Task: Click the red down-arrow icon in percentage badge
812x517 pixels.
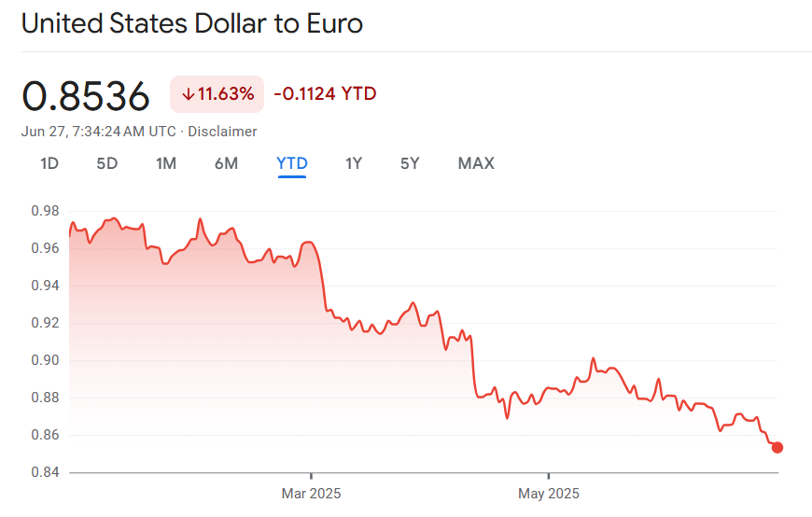Action: click(x=188, y=94)
